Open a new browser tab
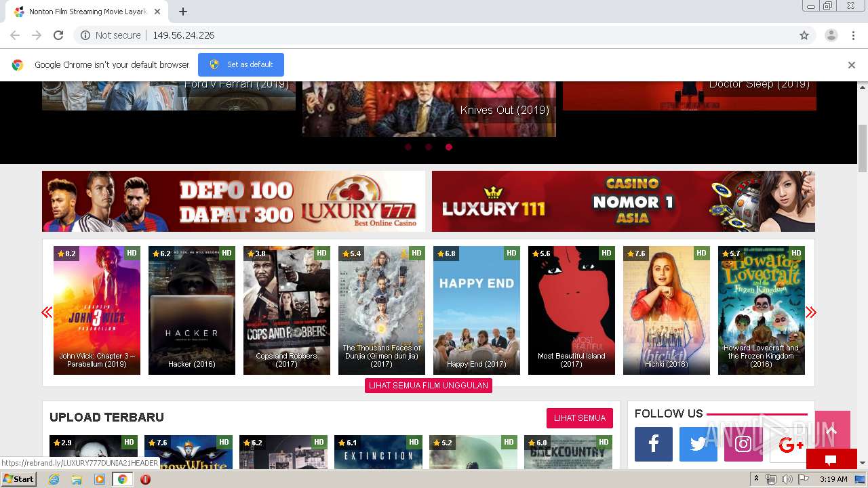 [183, 12]
